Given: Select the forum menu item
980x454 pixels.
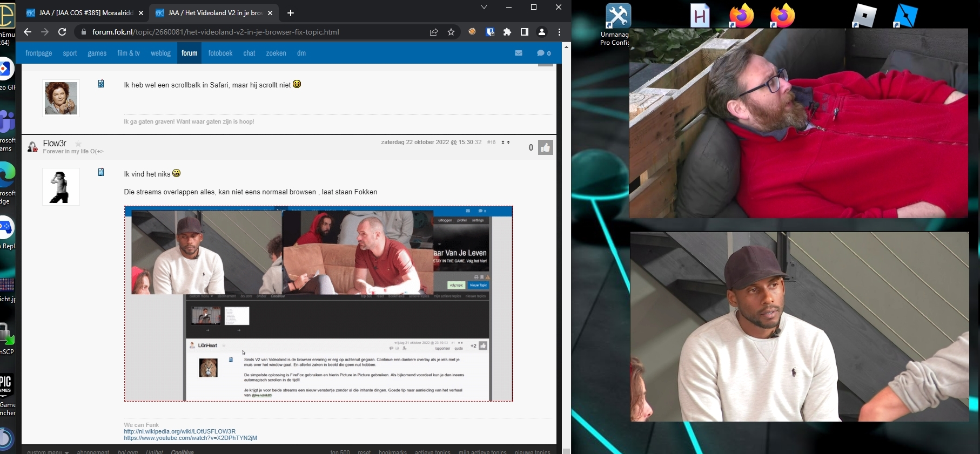Looking at the screenshot, I should 190,53.
